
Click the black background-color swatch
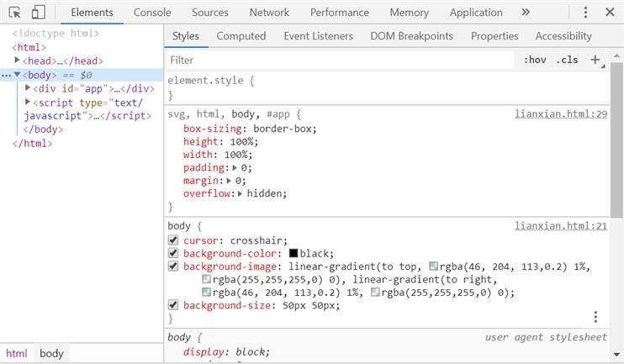(293, 254)
